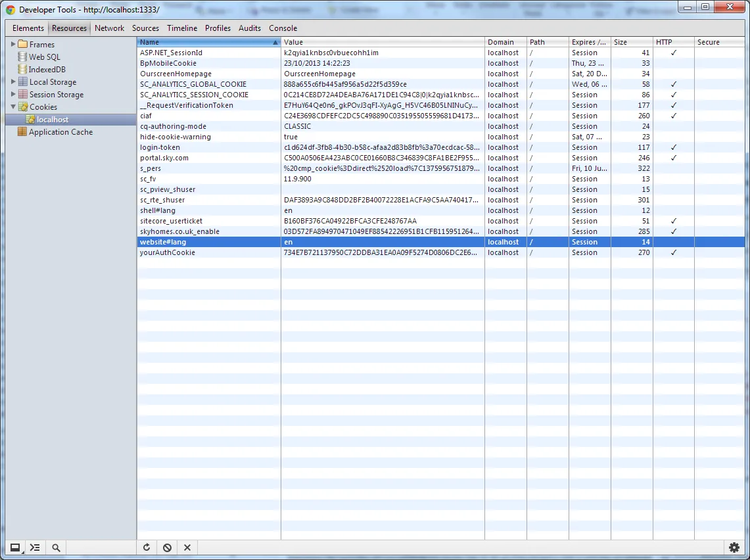Switch to the Network tab
The height and width of the screenshot is (560, 750).
pyautogui.click(x=109, y=28)
